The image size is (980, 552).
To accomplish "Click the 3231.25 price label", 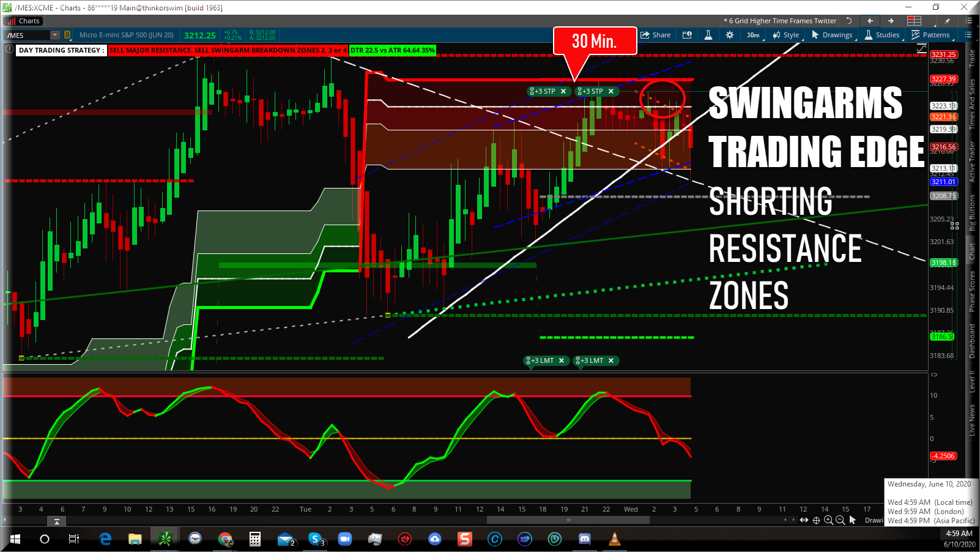I will click(943, 54).
